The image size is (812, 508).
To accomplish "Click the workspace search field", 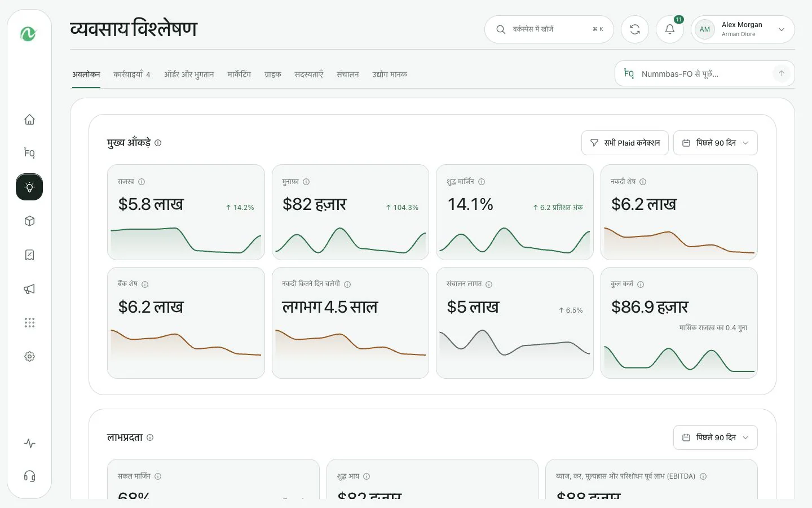I will tap(549, 29).
